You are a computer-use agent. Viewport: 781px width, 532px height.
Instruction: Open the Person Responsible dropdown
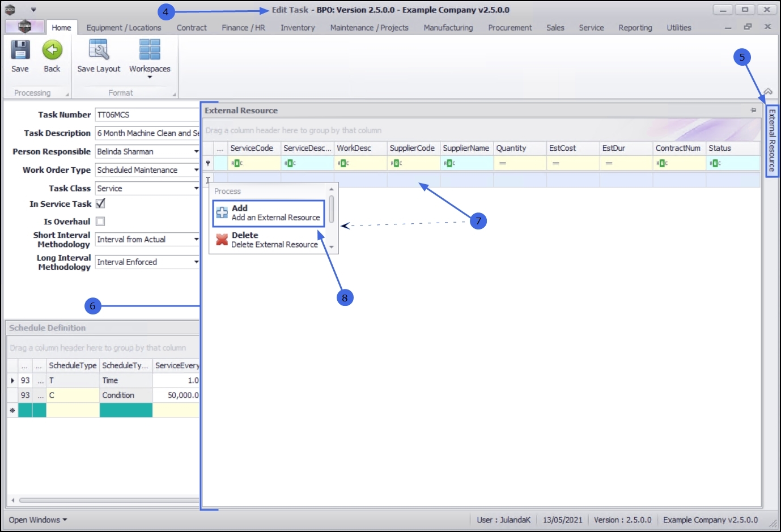pyautogui.click(x=196, y=152)
